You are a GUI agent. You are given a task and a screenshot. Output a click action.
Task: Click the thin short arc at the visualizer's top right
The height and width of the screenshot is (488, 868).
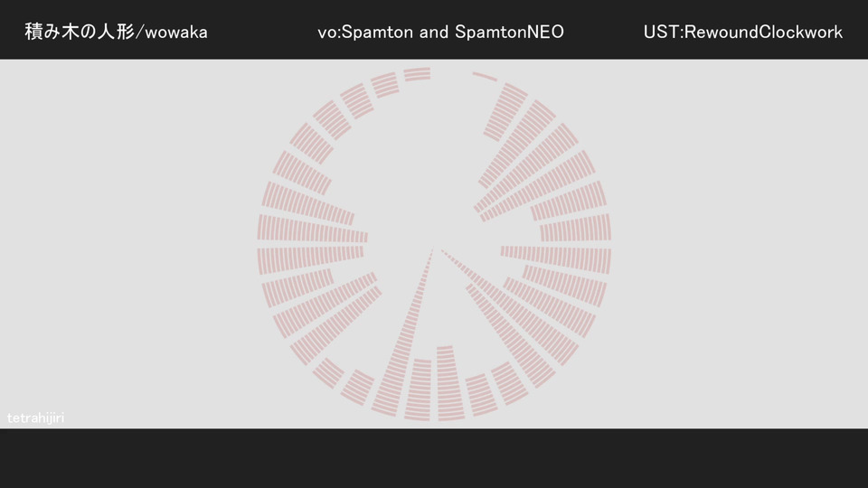(x=485, y=76)
